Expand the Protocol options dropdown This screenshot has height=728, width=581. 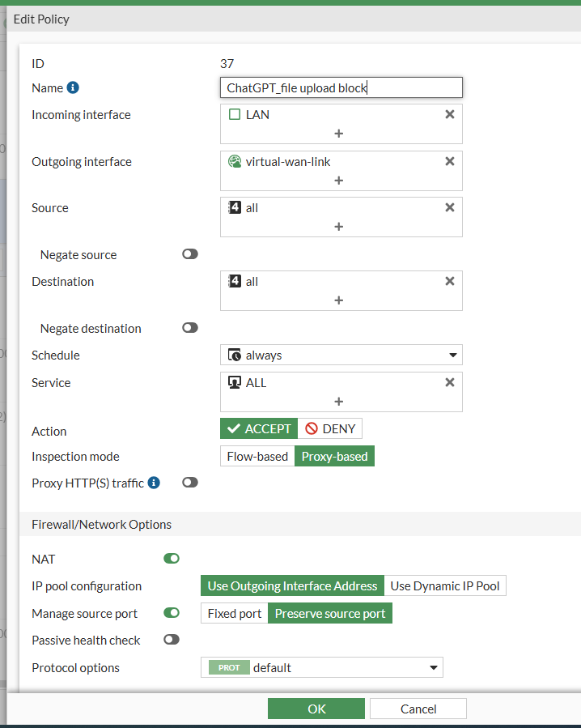pyautogui.click(x=322, y=668)
